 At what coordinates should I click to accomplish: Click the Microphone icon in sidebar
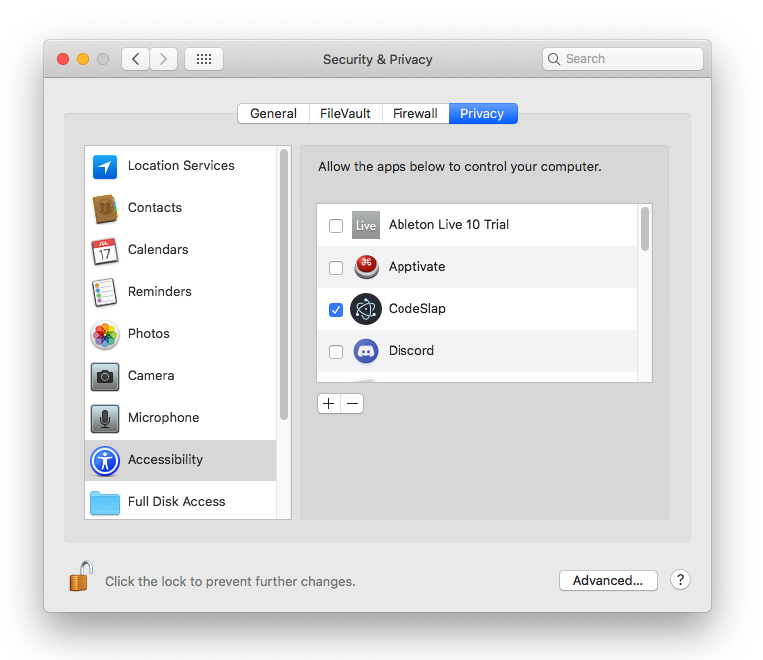105,419
